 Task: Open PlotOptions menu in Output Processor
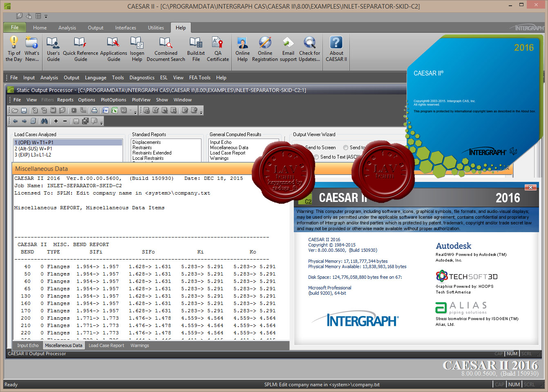114,100
